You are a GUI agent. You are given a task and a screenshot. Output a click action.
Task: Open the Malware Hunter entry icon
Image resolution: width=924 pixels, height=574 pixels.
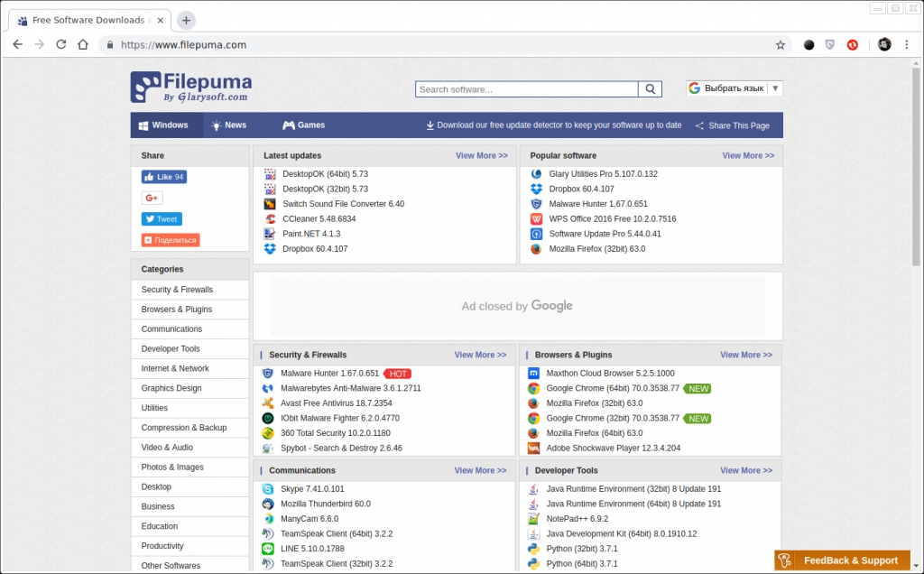(x=268, y=373)
